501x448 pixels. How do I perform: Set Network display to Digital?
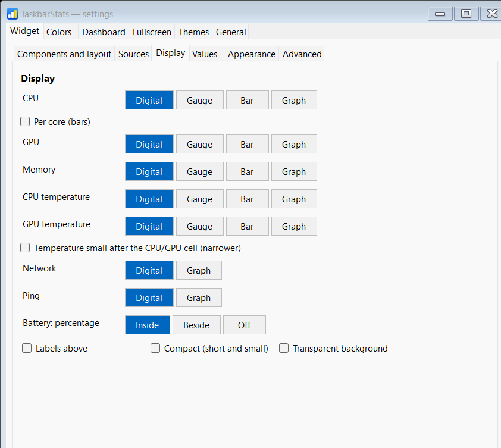(x=149, y=270)
